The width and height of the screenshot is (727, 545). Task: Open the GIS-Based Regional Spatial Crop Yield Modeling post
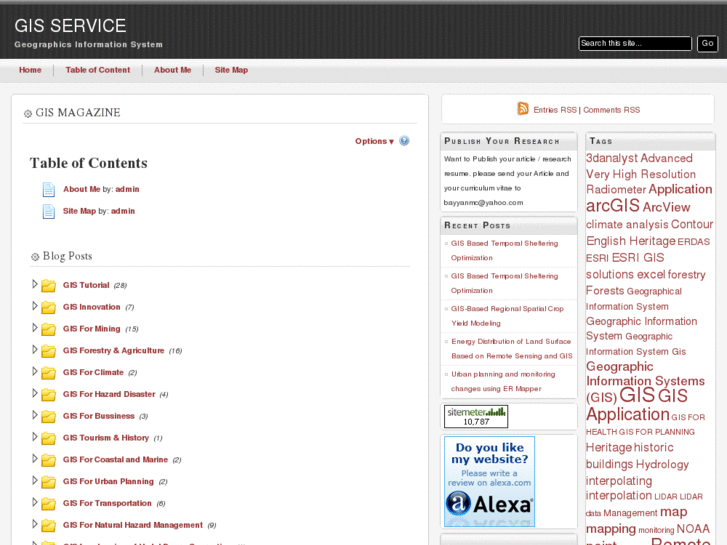507,316
